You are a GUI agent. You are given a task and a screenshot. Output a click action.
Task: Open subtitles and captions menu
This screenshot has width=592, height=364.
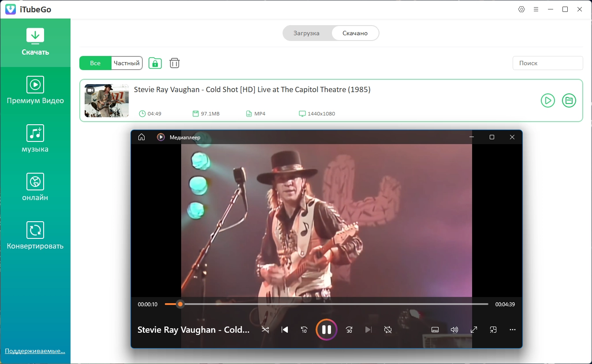point(435,330)
